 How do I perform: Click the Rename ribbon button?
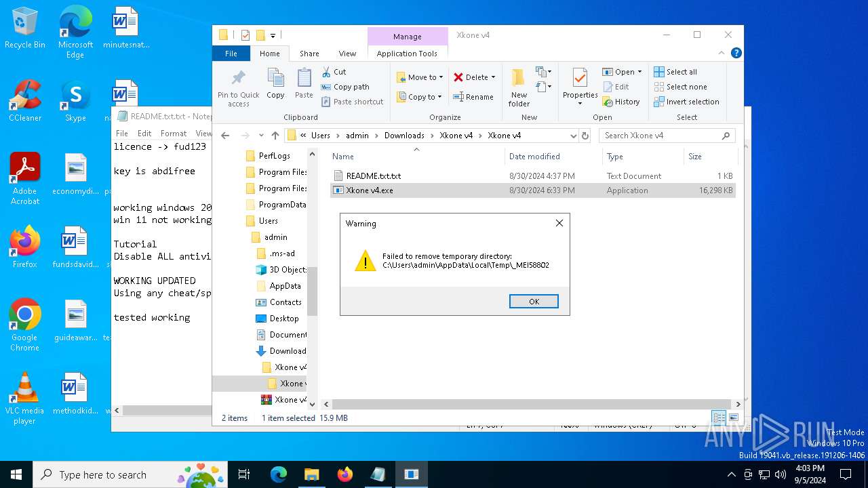tap(473, 97)
